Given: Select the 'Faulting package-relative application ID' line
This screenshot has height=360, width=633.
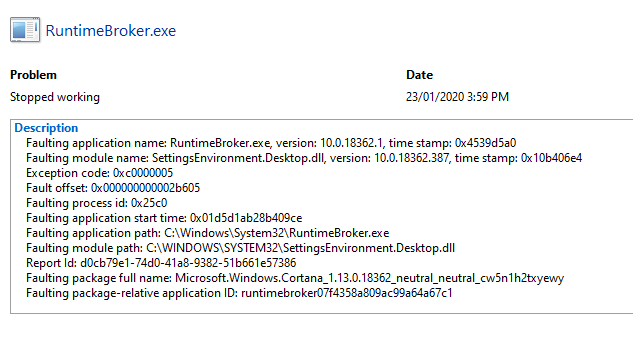Looking at the screenshot, I should tap(239, 293).
